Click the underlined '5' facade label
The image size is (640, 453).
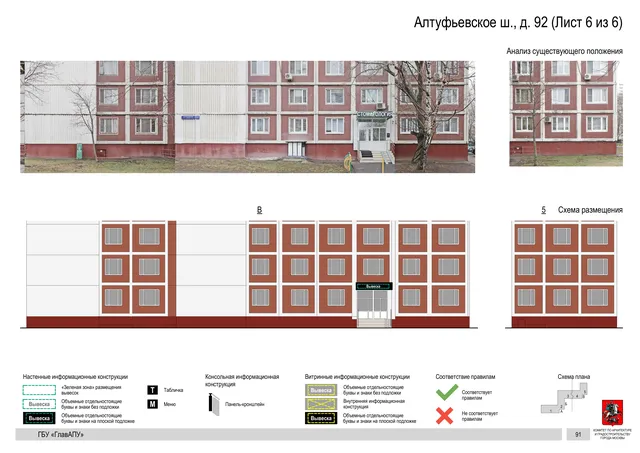[543, 210]
